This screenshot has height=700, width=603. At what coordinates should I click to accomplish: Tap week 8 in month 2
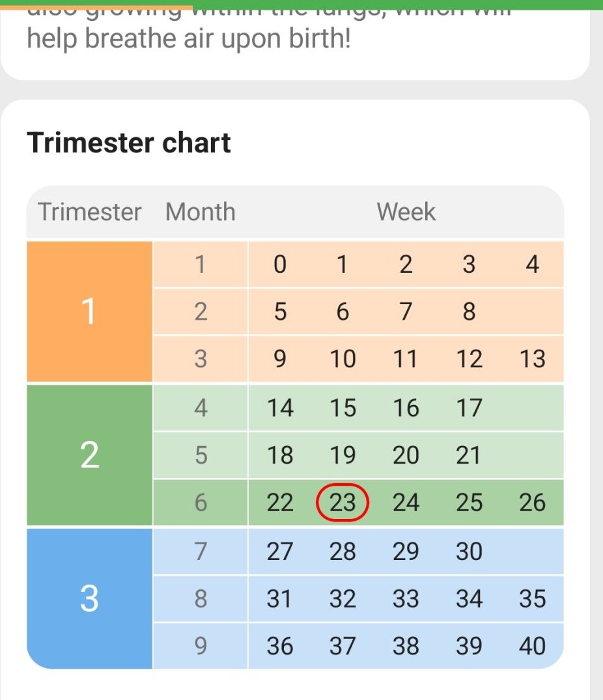pos(469,312)
